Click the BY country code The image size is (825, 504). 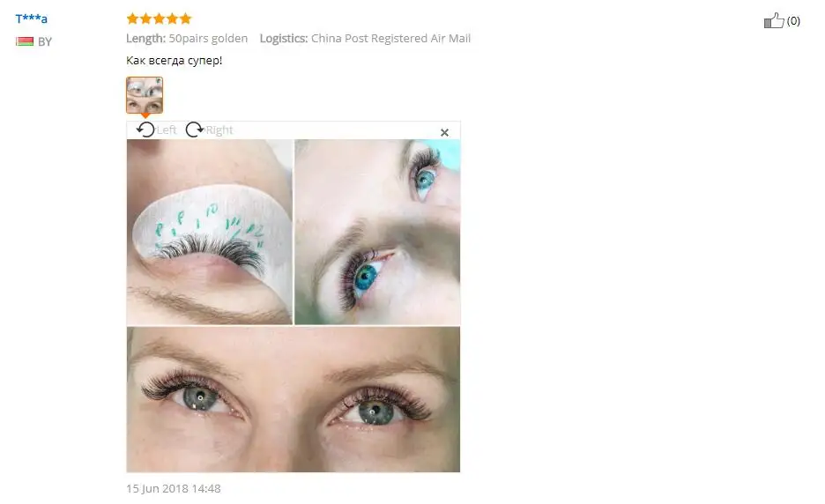tap(45, 41)
